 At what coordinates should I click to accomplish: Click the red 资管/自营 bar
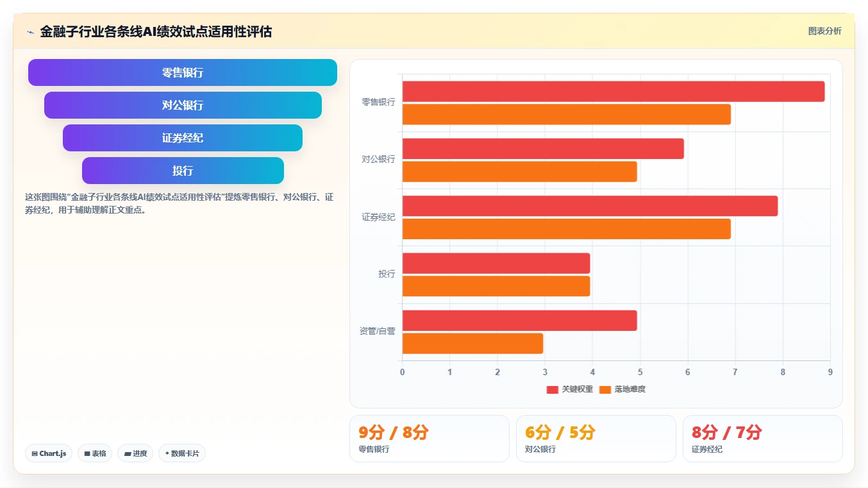[x=520, y=321]
